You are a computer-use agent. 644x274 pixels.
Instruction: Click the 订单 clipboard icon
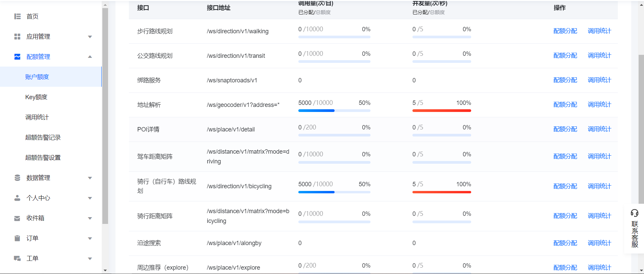(x=17, y=238)
